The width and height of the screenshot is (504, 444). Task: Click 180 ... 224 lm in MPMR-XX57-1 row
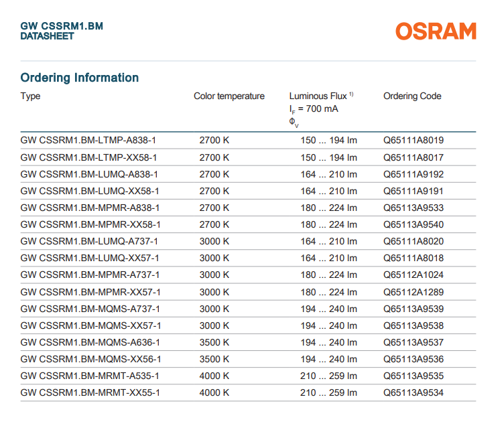pos(328,292)
